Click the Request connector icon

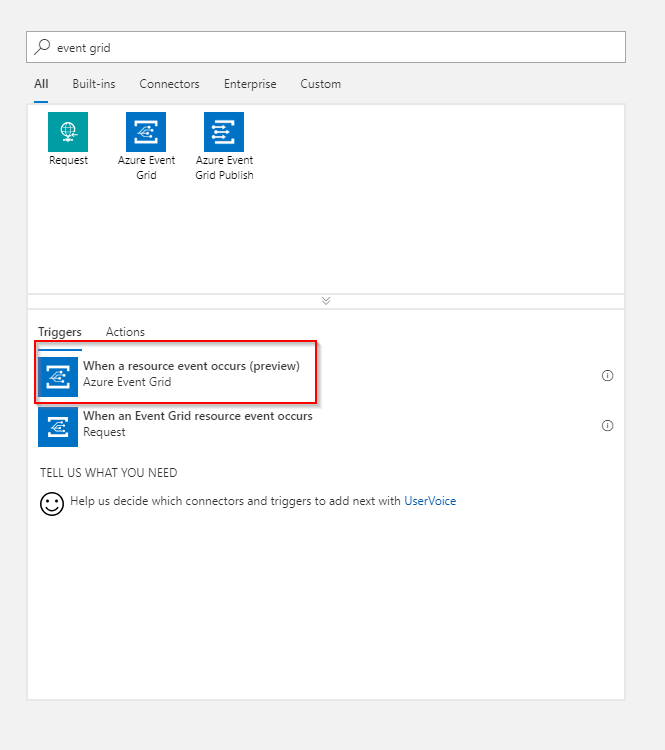click(x=68, y=132)
